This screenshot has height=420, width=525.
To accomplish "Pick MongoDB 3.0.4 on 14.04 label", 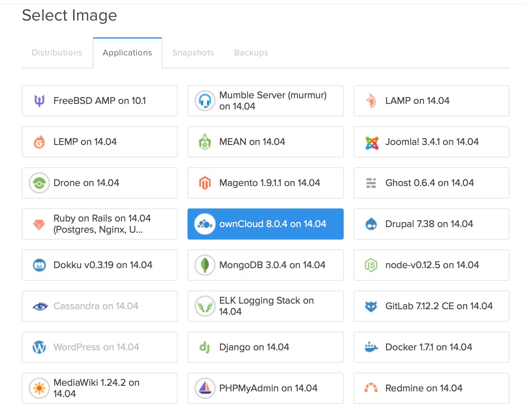I will point(272,265).
